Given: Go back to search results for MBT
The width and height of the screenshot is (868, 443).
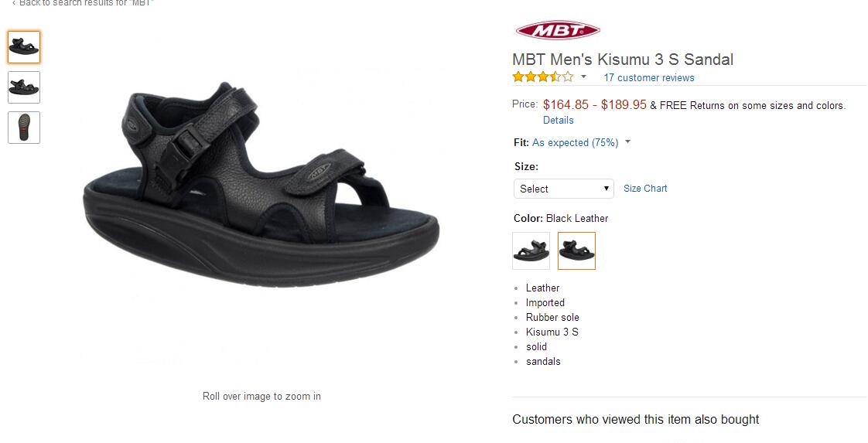Looking at the screenshot, I should click(x=82, y=3).
